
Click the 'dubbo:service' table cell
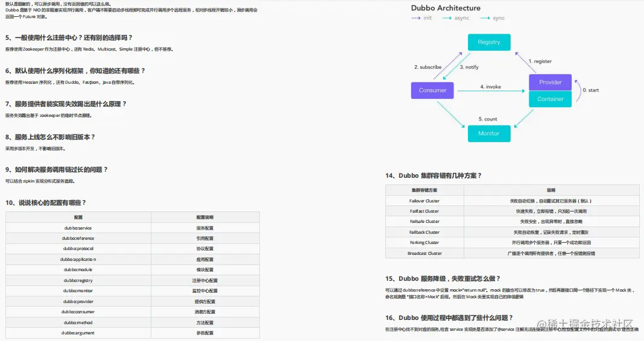point(78,228)
